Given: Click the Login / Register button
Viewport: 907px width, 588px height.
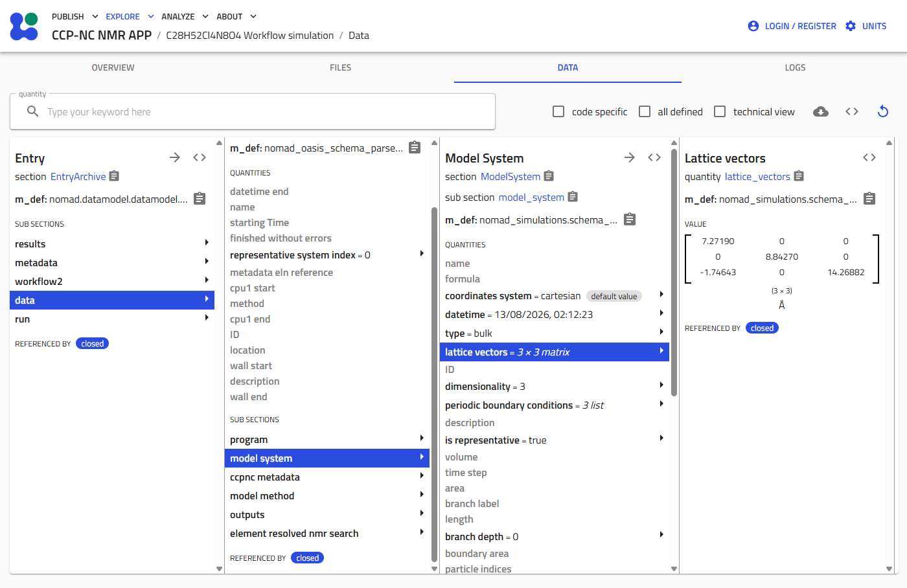Looking at the screenshot, I should coord(792,26).
